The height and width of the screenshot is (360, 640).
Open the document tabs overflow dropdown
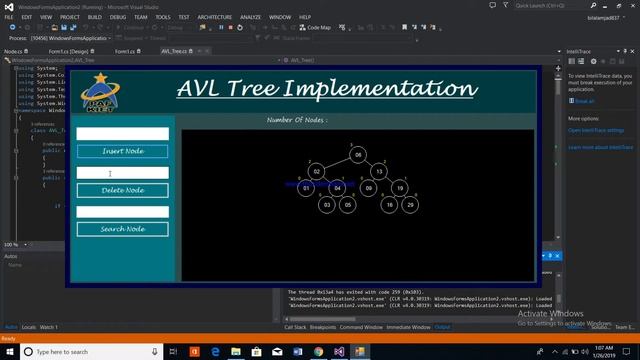tap(559, 51)
